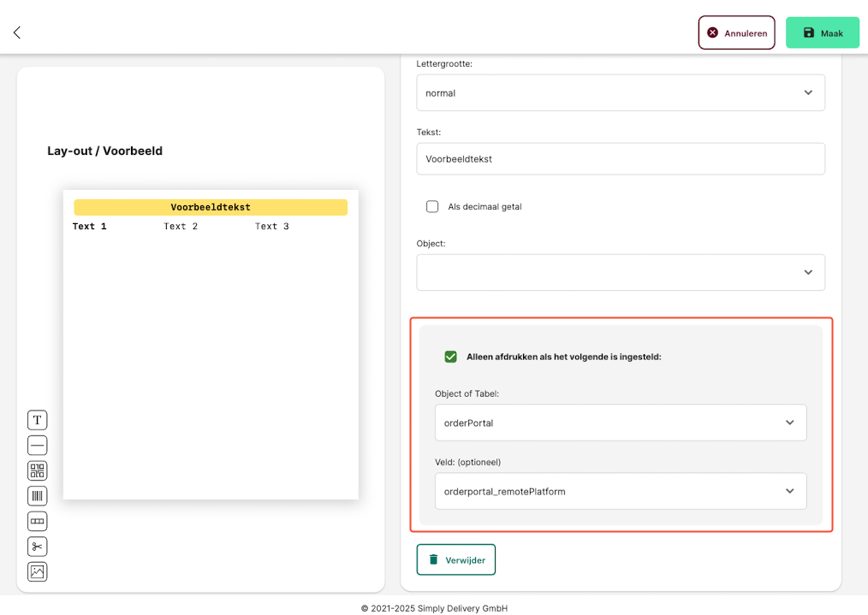This screenshot has width=868, height=615.
Task: Click the Simply Delivery GmbH copyright text
Action: pyautogui.click(x=434, y=608)
